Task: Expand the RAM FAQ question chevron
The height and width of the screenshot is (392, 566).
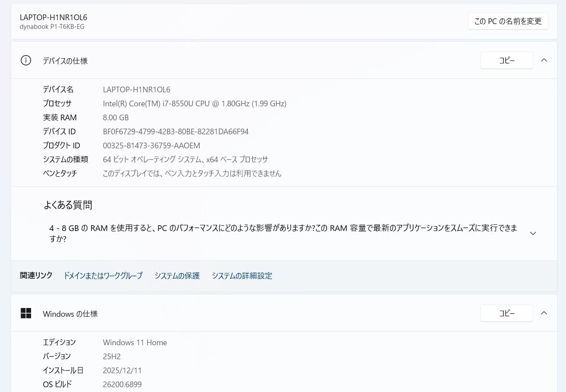Action: (533, 234)
